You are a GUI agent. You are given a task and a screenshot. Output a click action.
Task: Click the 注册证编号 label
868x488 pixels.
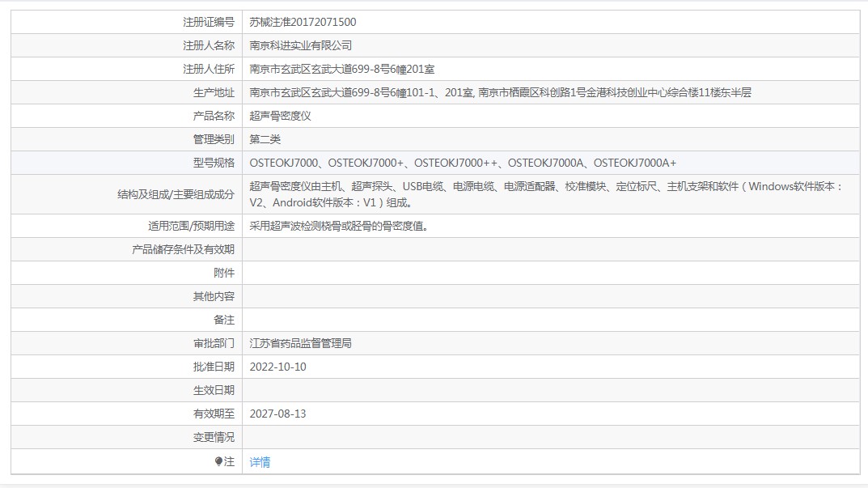(209, 22)
